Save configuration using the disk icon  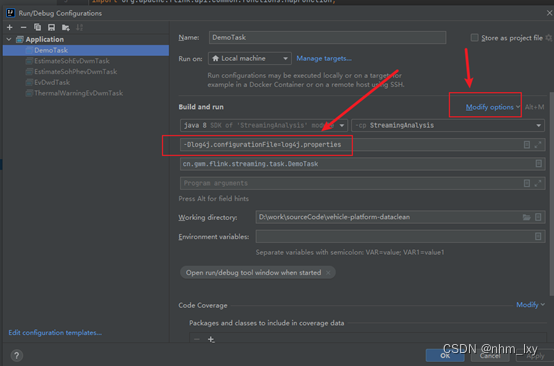click(51, 27)
